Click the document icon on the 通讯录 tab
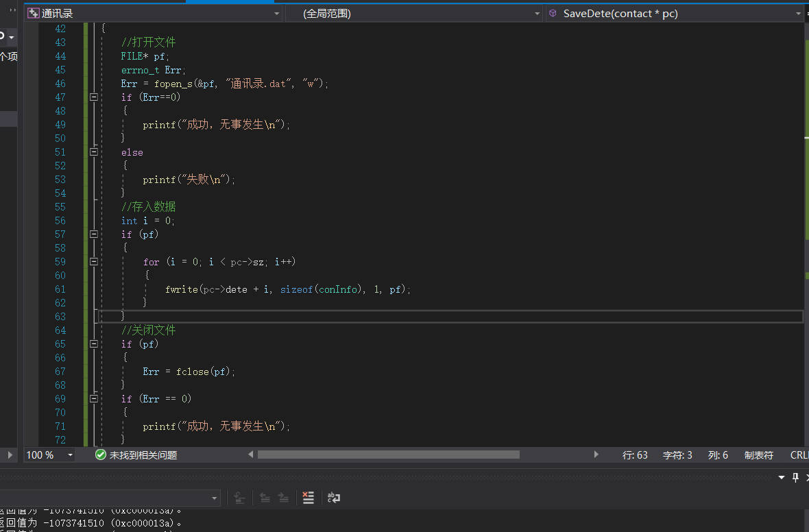This screenshot has height=532, width=809. coord(33,13)
